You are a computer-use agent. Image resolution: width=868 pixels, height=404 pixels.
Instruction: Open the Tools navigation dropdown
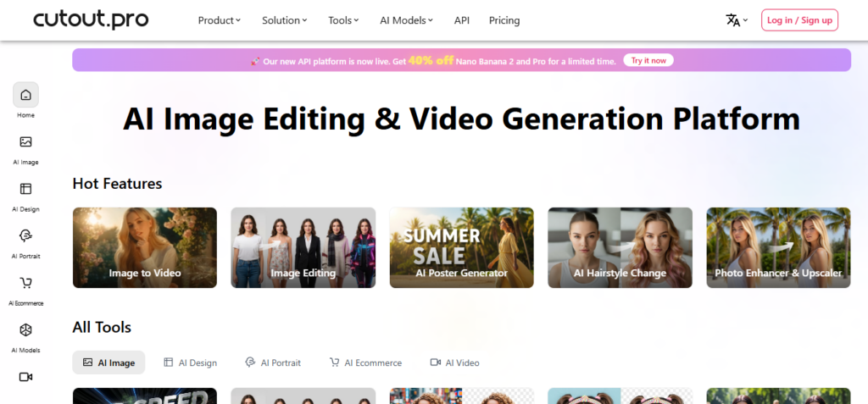click(x=343, y=20)
